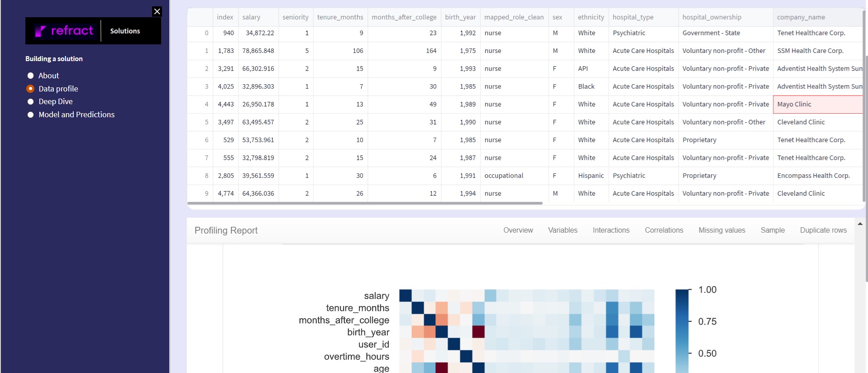The width and height of the screenshot is (868, 373).
Task: Click the Encompass Health Corp. cell
Action: tap(818, 176)
